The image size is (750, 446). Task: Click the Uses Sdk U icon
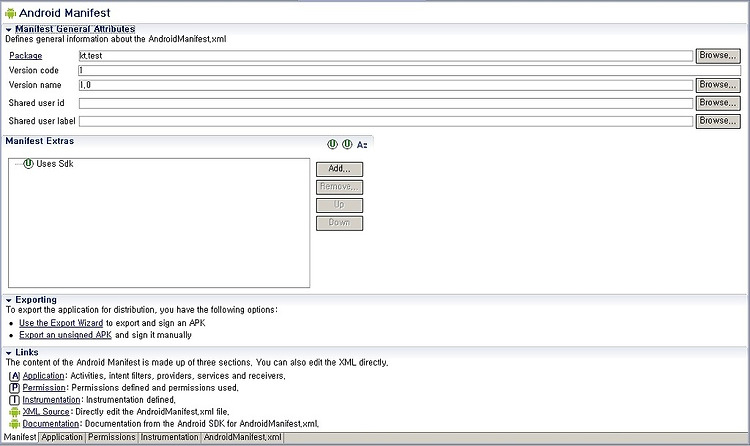[x=28, y=164]
